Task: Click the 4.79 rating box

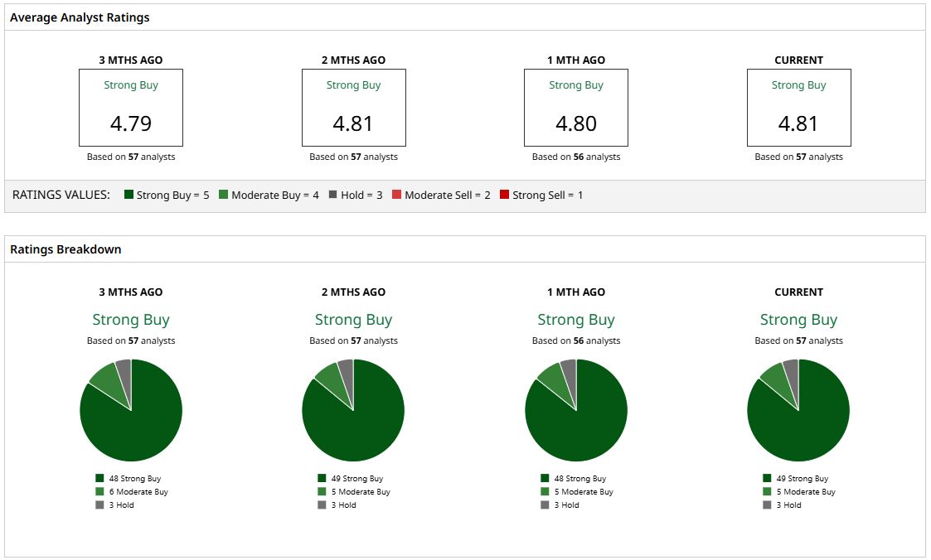Action: point(131,108)
